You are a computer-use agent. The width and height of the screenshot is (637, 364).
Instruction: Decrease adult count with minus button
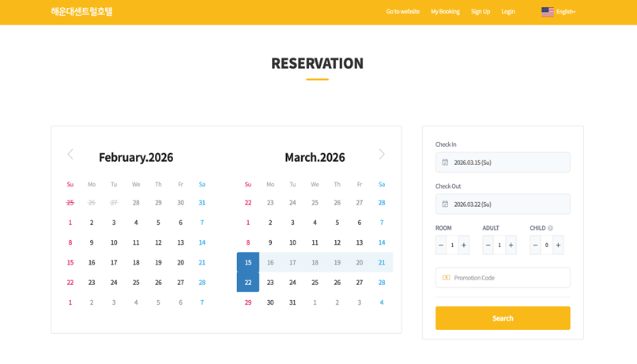point(488,246)
